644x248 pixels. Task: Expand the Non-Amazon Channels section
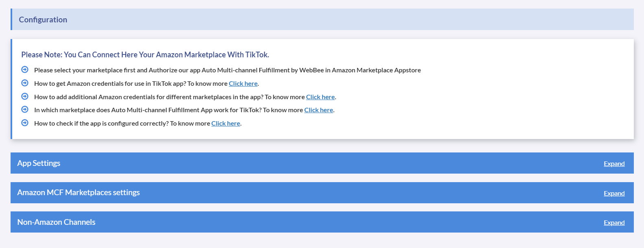614,223
